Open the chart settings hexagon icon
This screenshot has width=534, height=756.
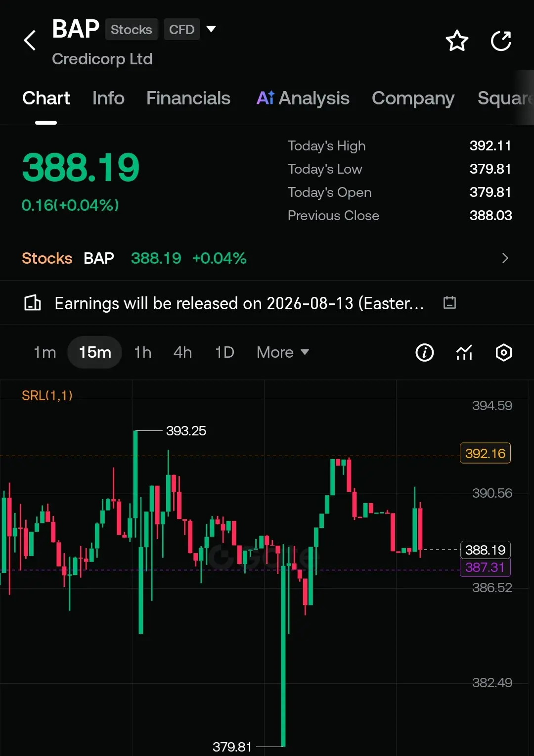click(503, 352)
